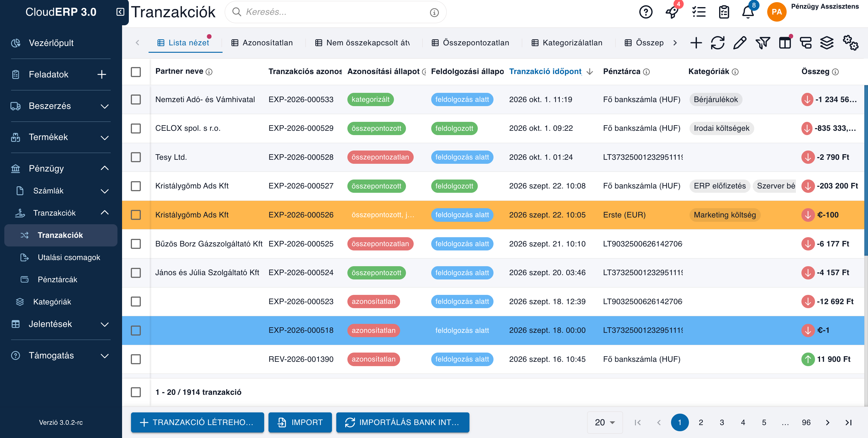Add new item with the plus toolbar icon
The height and width of the screenshot is (438, 868).
[x=696, y=43]
